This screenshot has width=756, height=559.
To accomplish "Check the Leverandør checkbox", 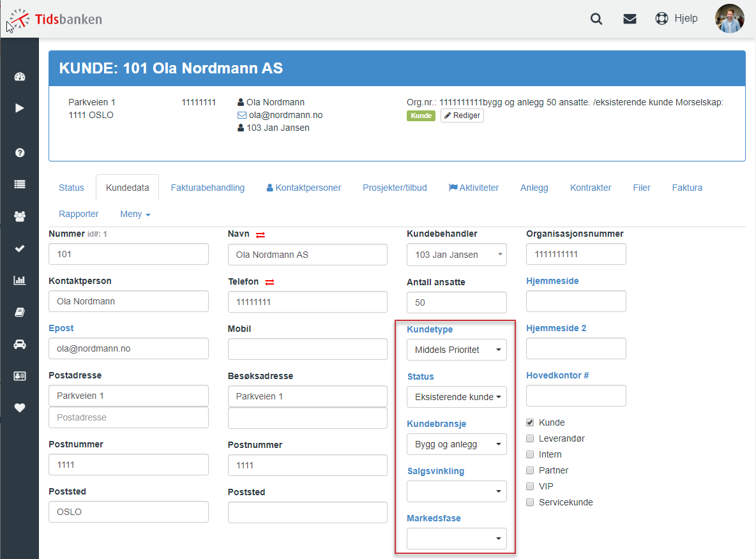I will (530, 438).
